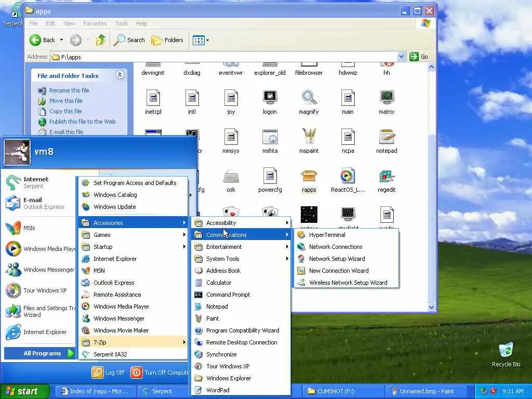Open Calculator from Accessories menu
Viewport: 532px width, 399px height.
click(241, 282)
